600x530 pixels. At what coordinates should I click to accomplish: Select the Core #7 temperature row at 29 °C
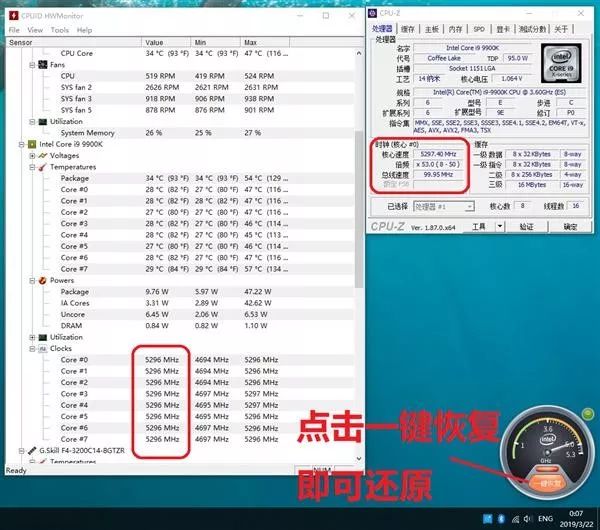(180, 269)
